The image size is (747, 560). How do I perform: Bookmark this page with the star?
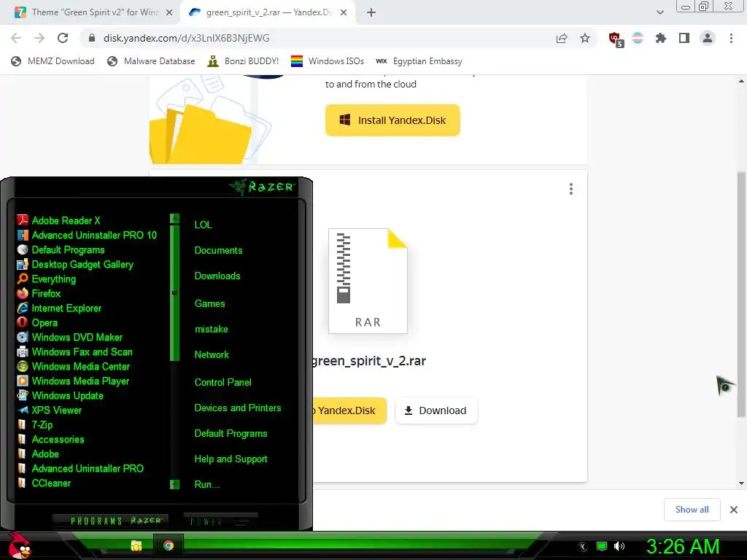point(585,38)
